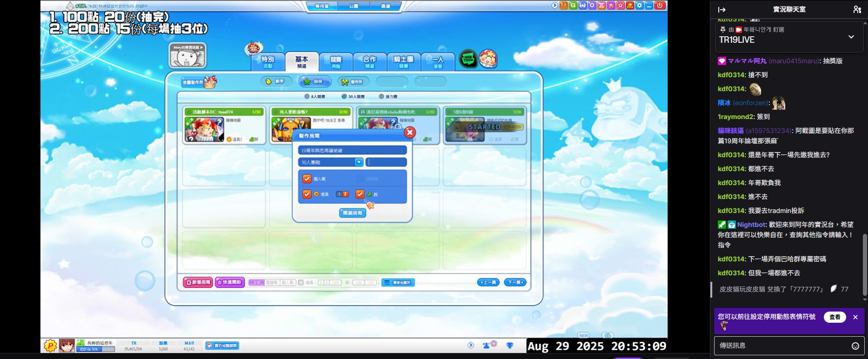
Task: Open the 30人賽跑 room type dropdown
Action: tap(358, 162)
